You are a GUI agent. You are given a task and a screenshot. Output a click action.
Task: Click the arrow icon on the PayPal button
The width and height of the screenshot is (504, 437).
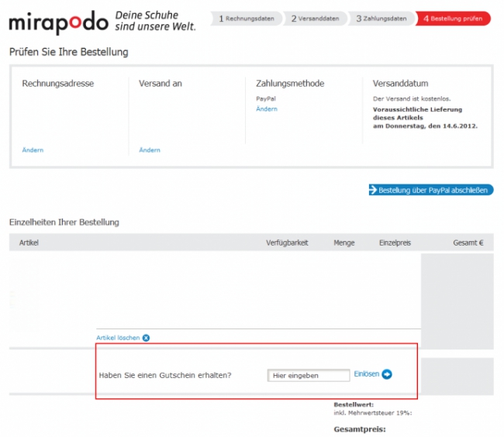pyautogui.click(x=373, y=190)
